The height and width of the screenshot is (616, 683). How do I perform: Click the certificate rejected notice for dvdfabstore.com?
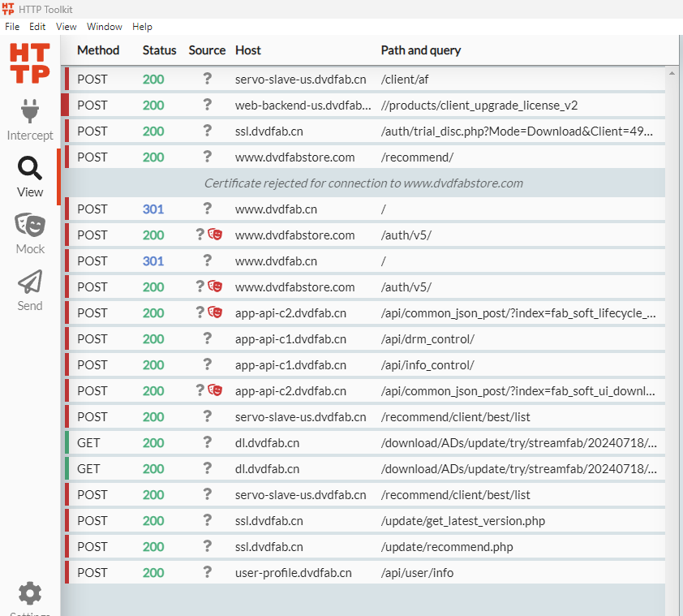pyautogui.click(x=363, y=183)
